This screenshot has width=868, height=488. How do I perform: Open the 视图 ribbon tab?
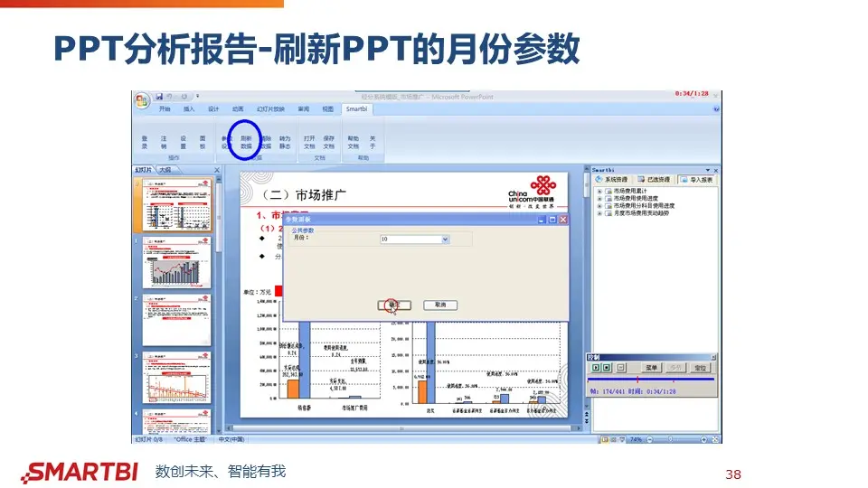click(327, 109)
